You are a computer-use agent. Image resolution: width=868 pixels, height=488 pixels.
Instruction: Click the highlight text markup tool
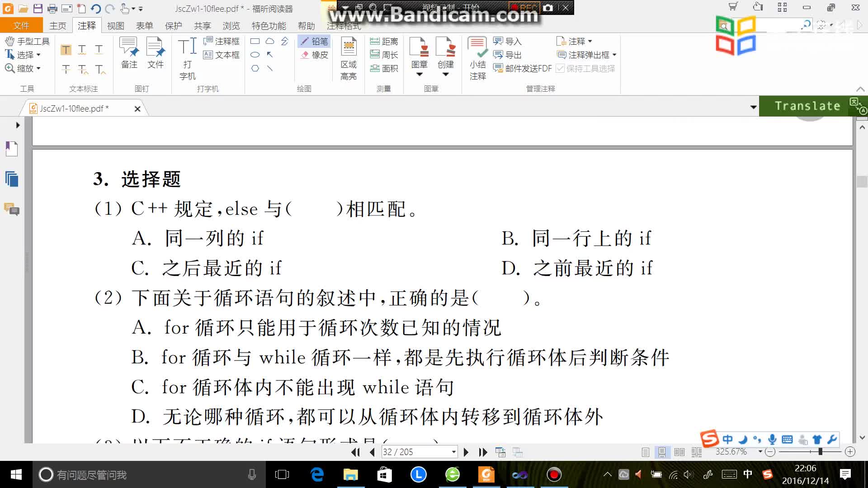pyautogui.click(x=66, y=50)
